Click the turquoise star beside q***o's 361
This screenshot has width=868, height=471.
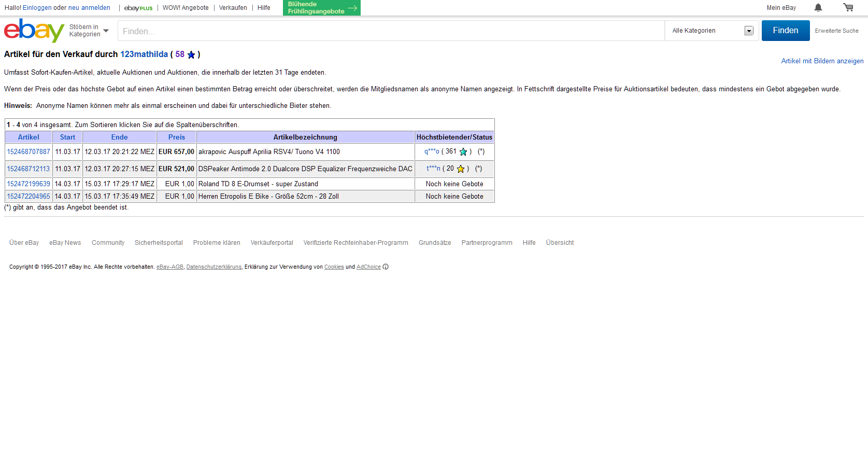463,152
